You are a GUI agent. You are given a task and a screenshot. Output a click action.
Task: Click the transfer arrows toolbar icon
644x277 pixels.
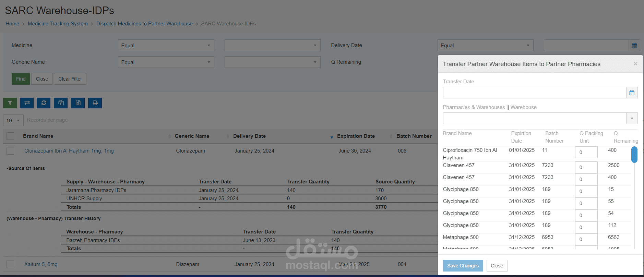27,103
